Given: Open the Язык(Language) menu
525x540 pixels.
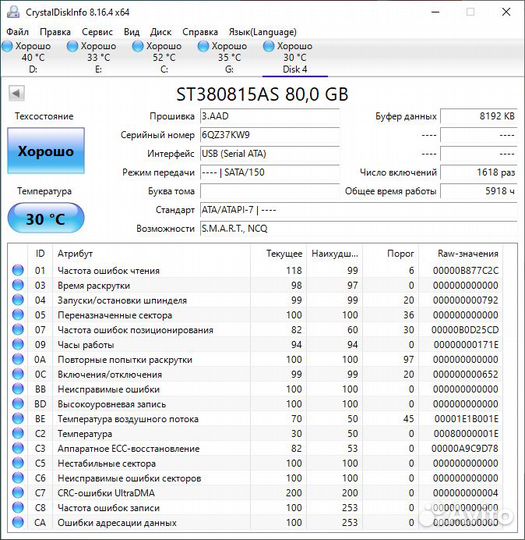Looking at the screenshot, I should pyautogui.click(x=262, y=32).
